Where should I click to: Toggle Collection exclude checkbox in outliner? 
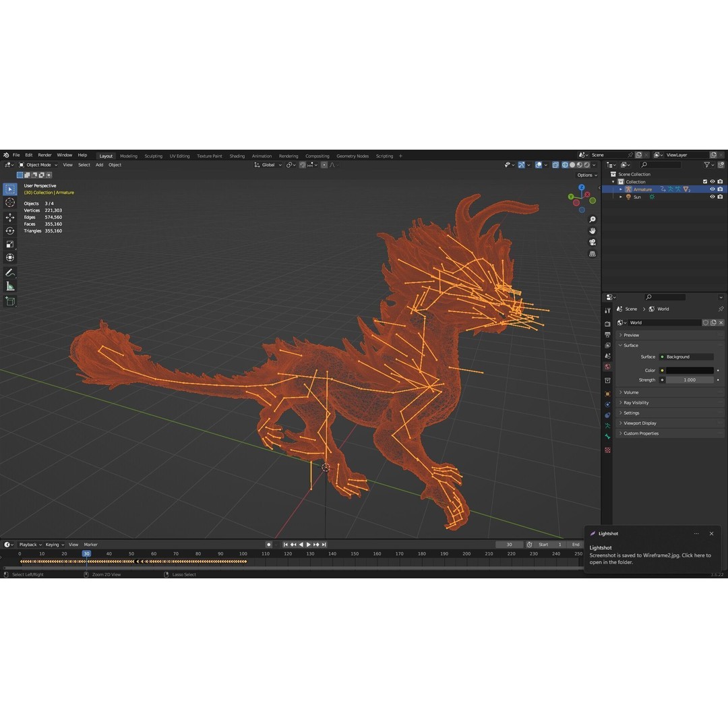[x=705, y=181]
